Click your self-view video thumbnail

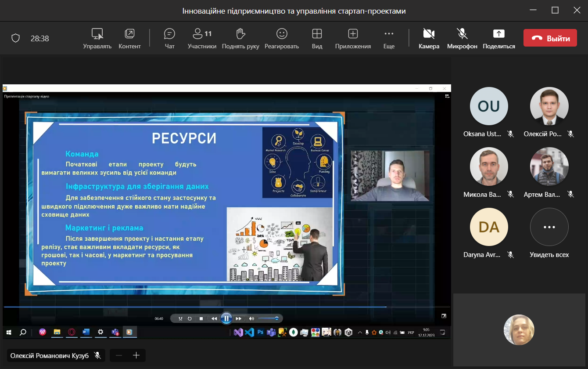[519, 330]
